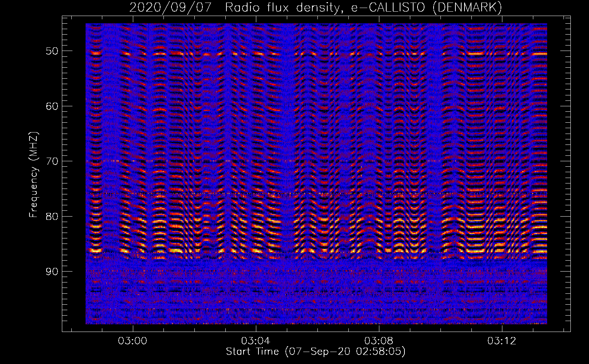Click the 'Frequency (MHZ)' axis label
Viewport: 589px width, 364px height.
point(33,174)
